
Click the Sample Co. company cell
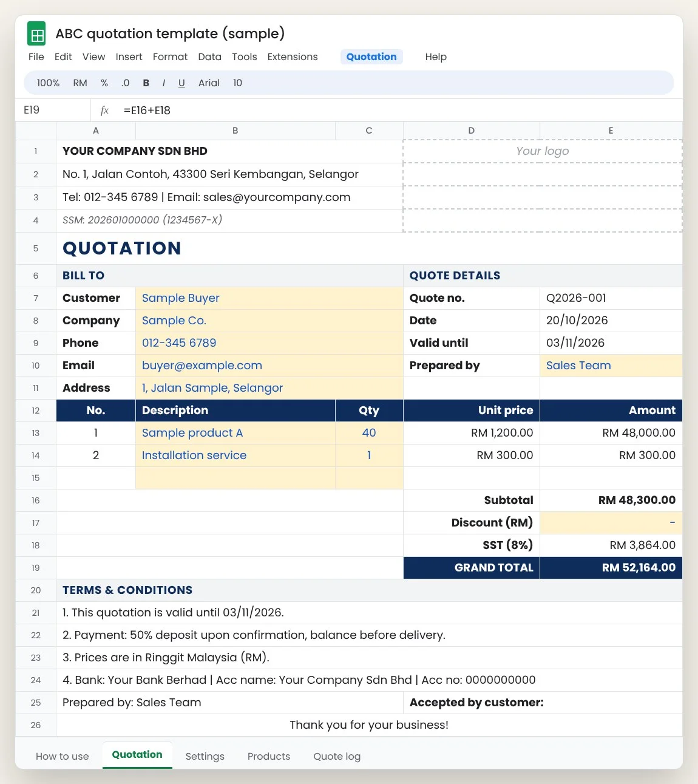click(x=269, y=321)
